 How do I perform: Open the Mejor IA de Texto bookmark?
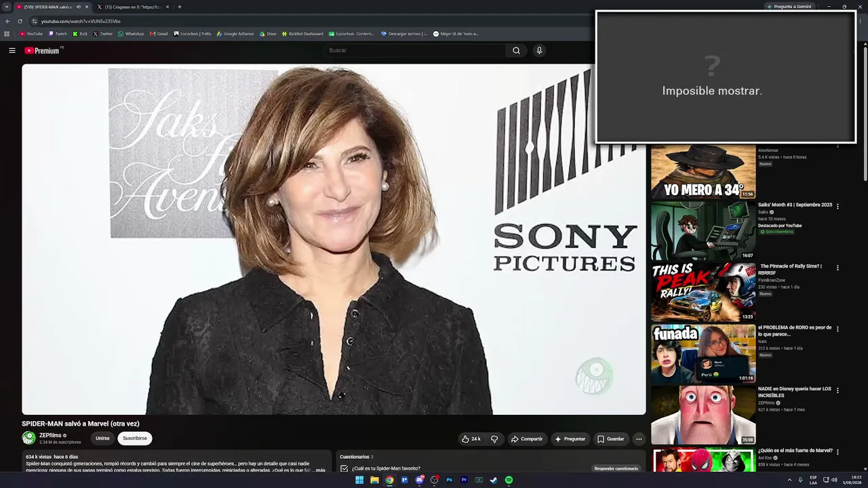456,34
